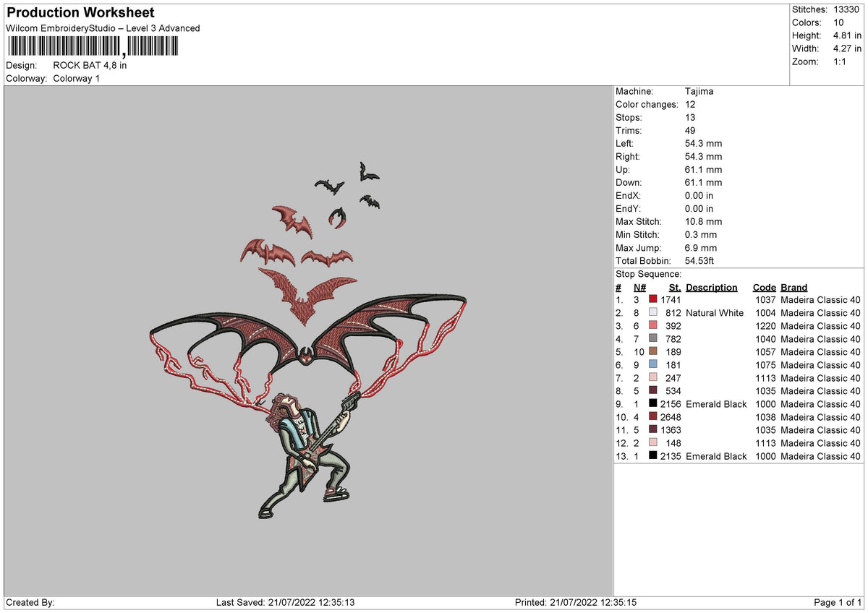
Task: Select the pale pink swatch for stop 12
Action: coord(653,443)
